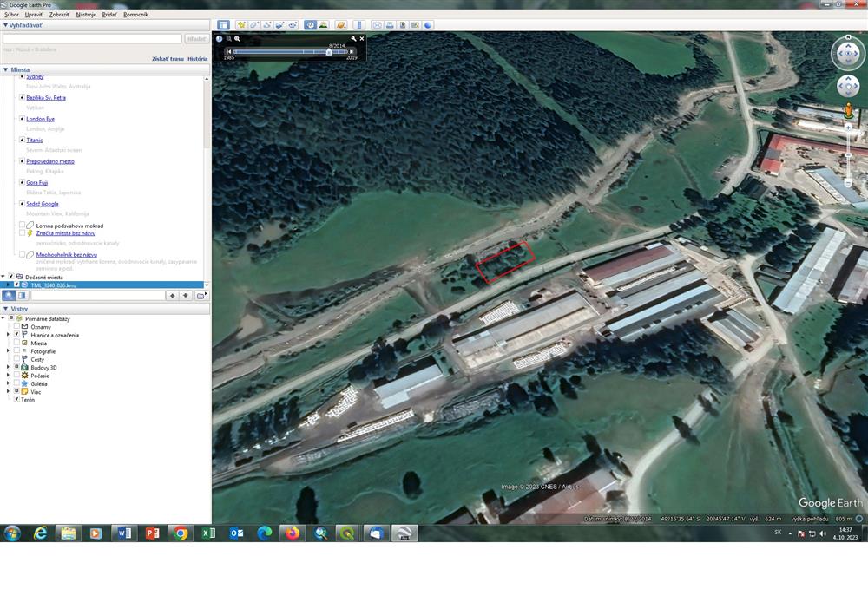Open the print toolbar icon
This screenshot has width=868, height=602.
(390, 25)
